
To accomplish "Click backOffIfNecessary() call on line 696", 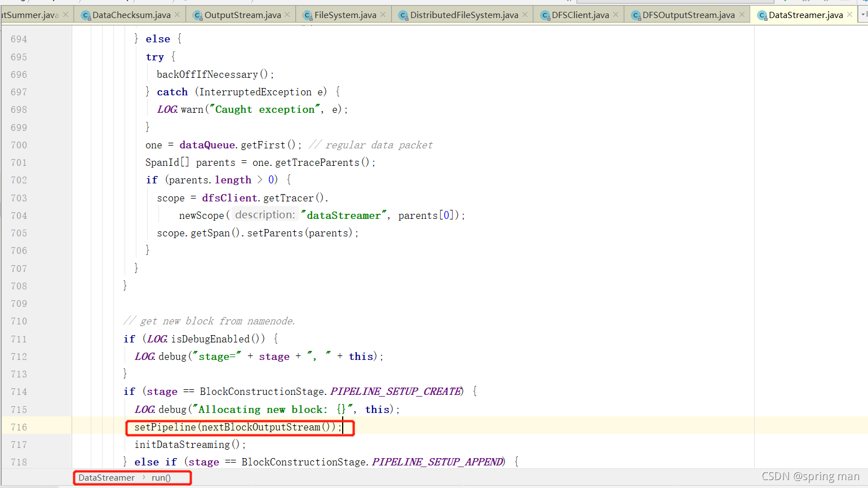I will click(x=213, y=74).
